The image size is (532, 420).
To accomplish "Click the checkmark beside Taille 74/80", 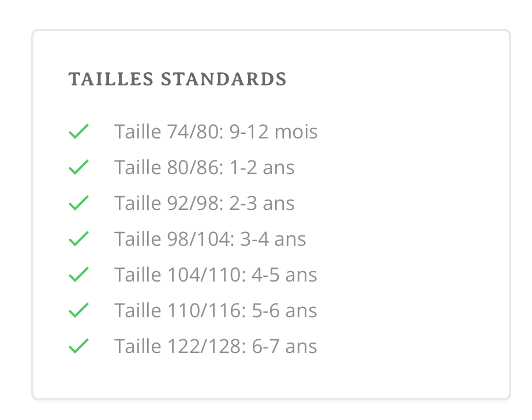I will (78, 132).
